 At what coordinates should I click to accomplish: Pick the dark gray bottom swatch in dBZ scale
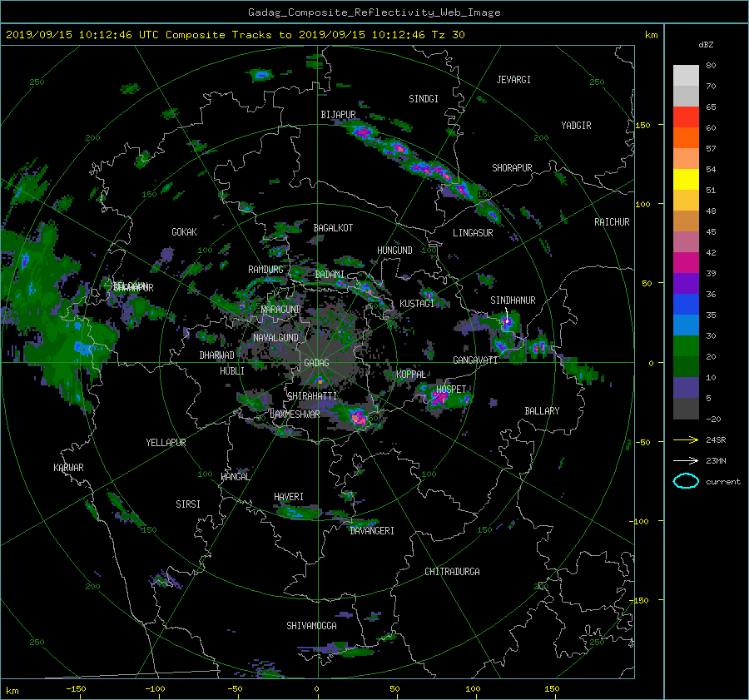pyautogui.click(x=686, y=409)
